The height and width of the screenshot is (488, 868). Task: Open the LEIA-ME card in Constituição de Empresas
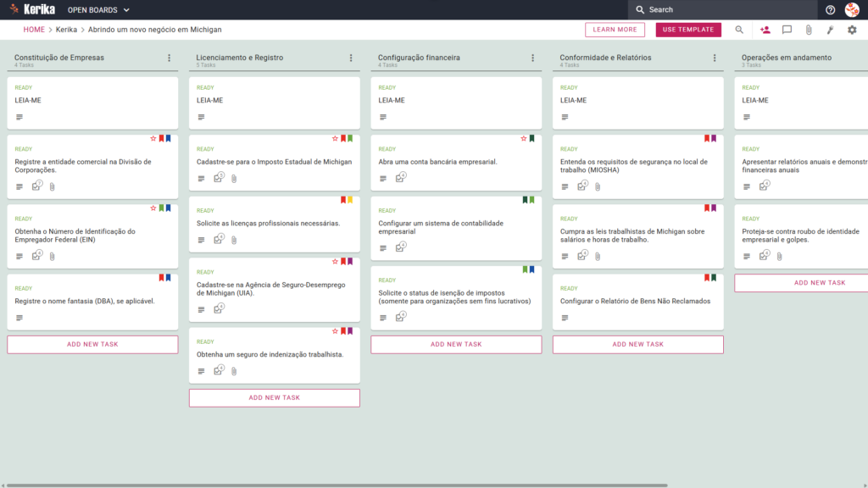(x=92, y=103)
